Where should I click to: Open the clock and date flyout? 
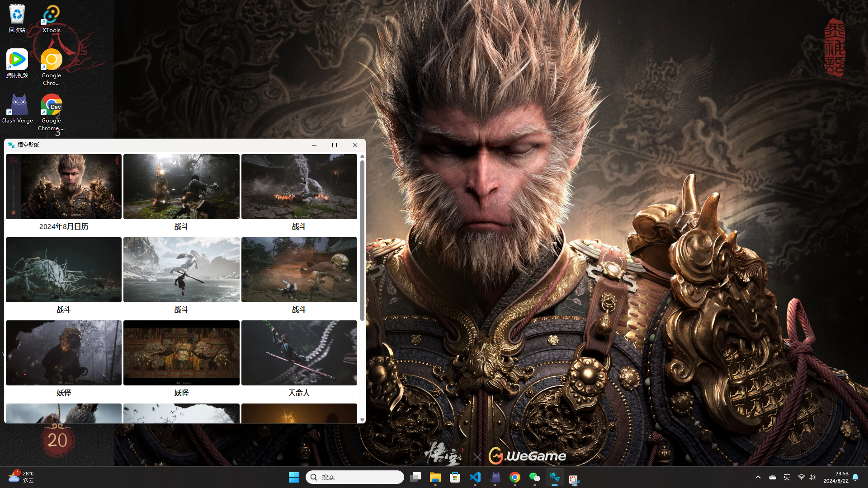coord(835,477)
